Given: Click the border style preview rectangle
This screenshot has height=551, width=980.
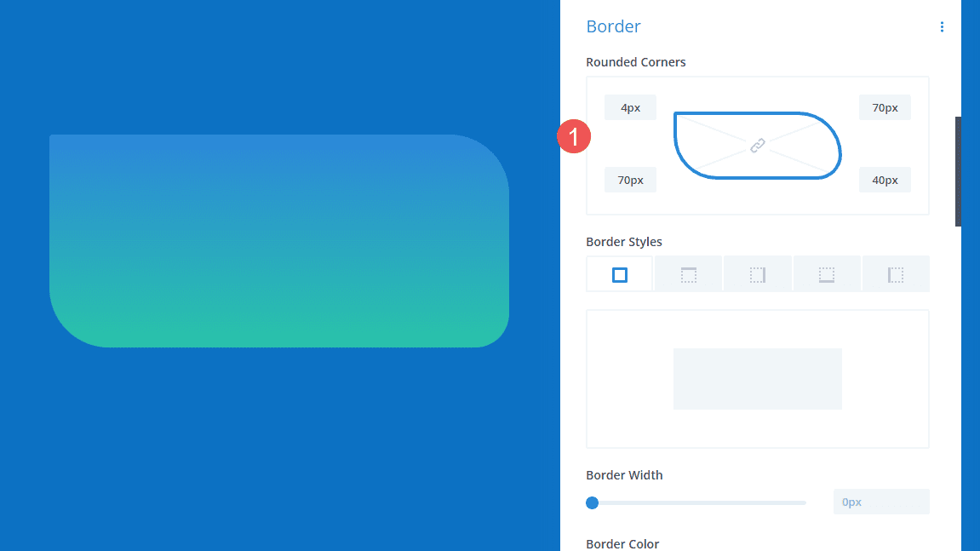Looking at the screenshot, I should point(757,378).
